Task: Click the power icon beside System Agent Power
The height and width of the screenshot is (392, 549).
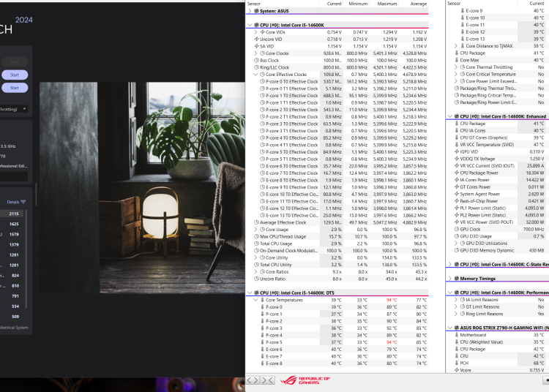Action: point(457,194)
